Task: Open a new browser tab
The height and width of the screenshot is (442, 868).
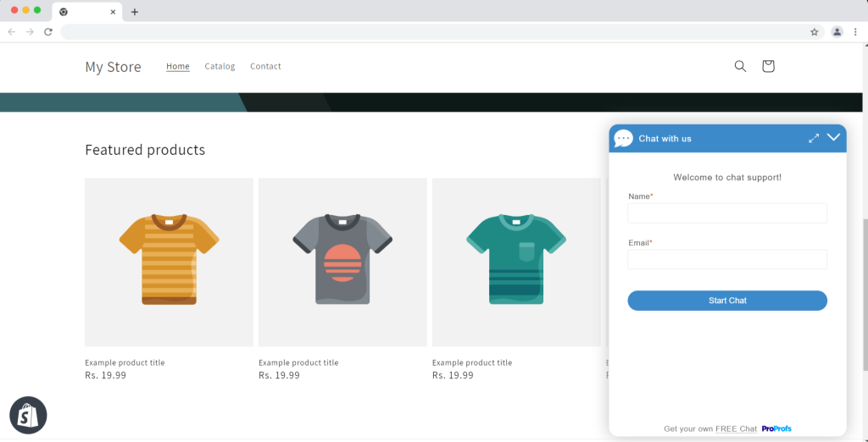Action: click(135, 12)
